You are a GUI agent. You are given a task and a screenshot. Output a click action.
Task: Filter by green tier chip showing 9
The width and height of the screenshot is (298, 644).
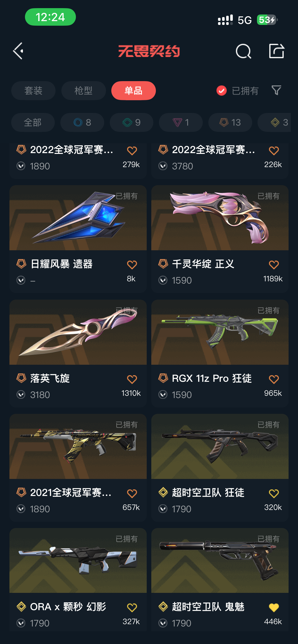131,122
